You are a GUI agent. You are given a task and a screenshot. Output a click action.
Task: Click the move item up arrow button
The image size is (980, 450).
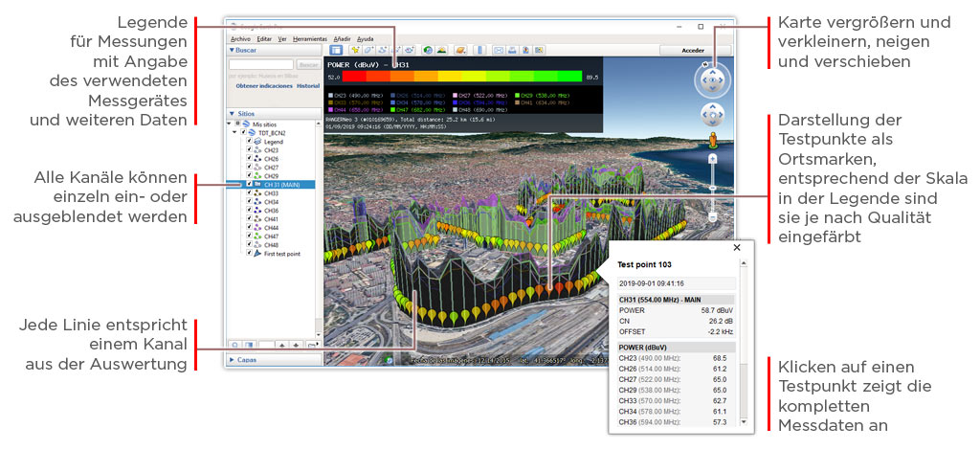[x=282, y=345]
